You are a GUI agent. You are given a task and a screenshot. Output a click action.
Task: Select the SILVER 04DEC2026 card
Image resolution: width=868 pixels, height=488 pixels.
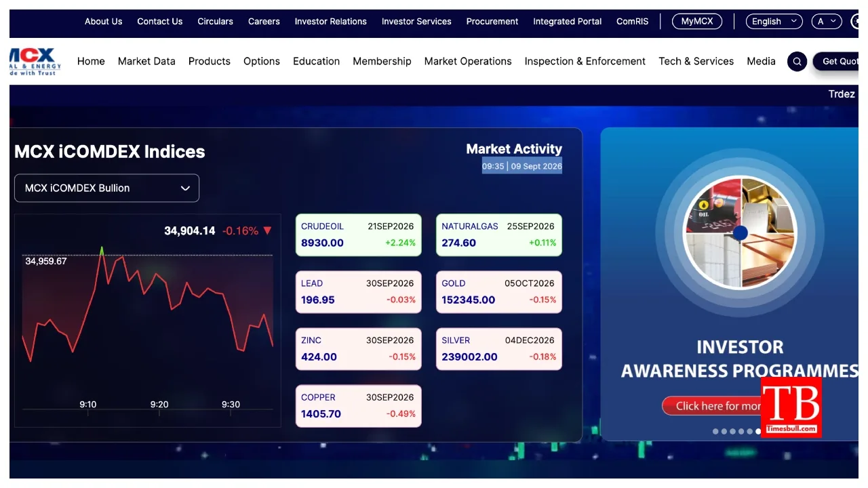click(499, 349)
